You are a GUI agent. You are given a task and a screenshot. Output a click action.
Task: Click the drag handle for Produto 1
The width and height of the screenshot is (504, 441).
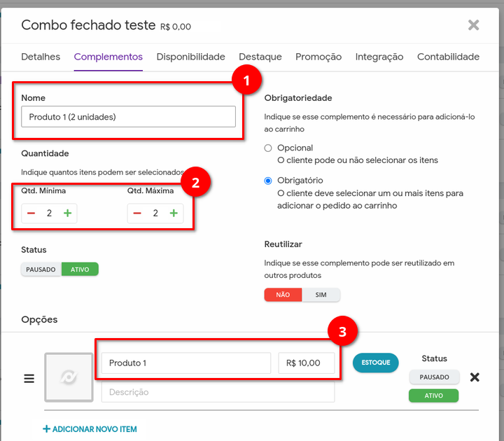coord(29,378)
